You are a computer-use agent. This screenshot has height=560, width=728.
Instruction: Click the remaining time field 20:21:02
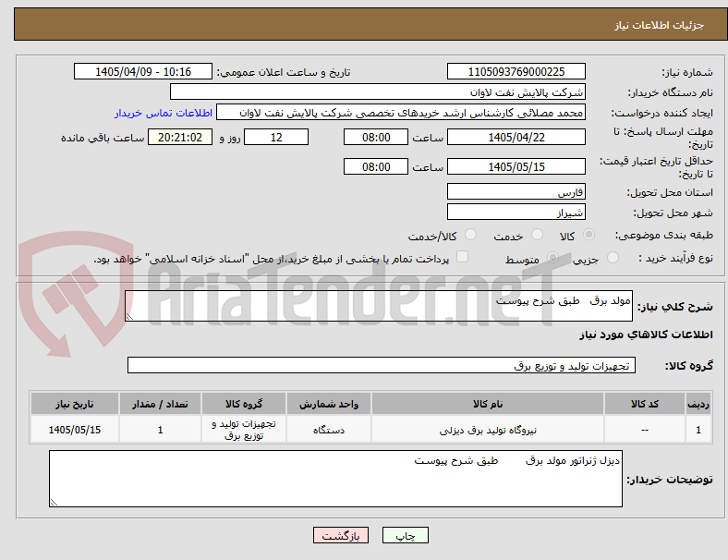point(180,138)
